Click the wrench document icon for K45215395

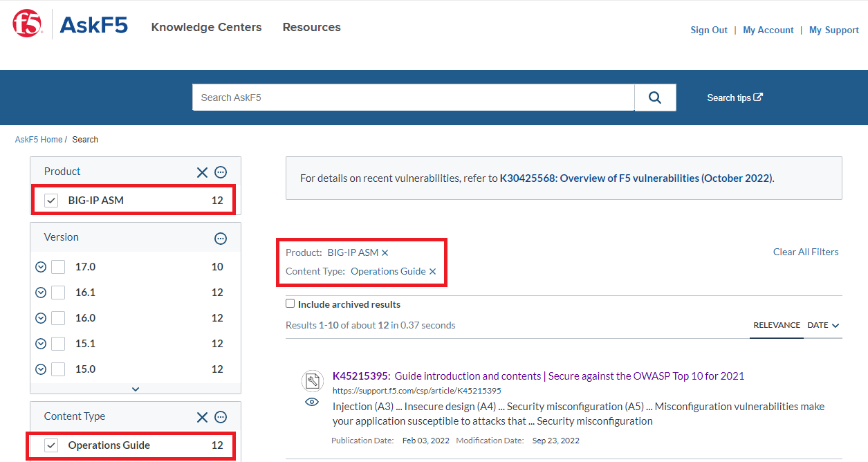[x=313, y=381]
